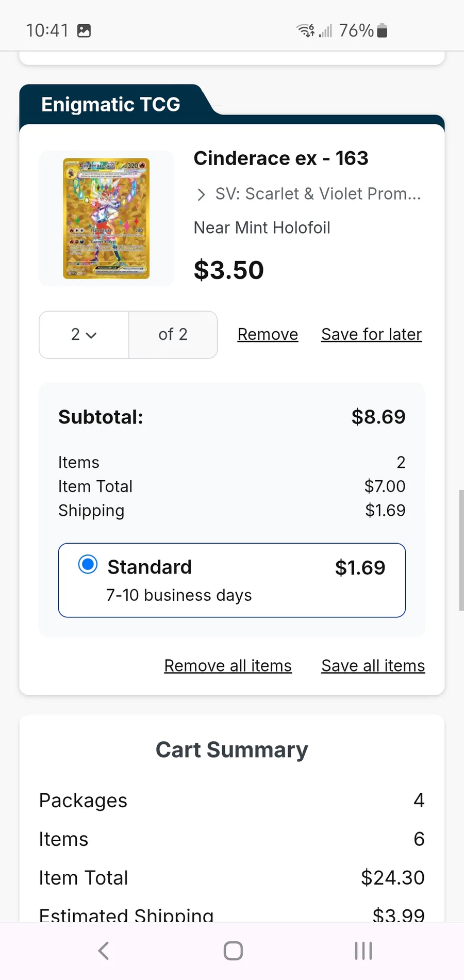Click the Remove link for Cinderace ex

pos(268,335)
